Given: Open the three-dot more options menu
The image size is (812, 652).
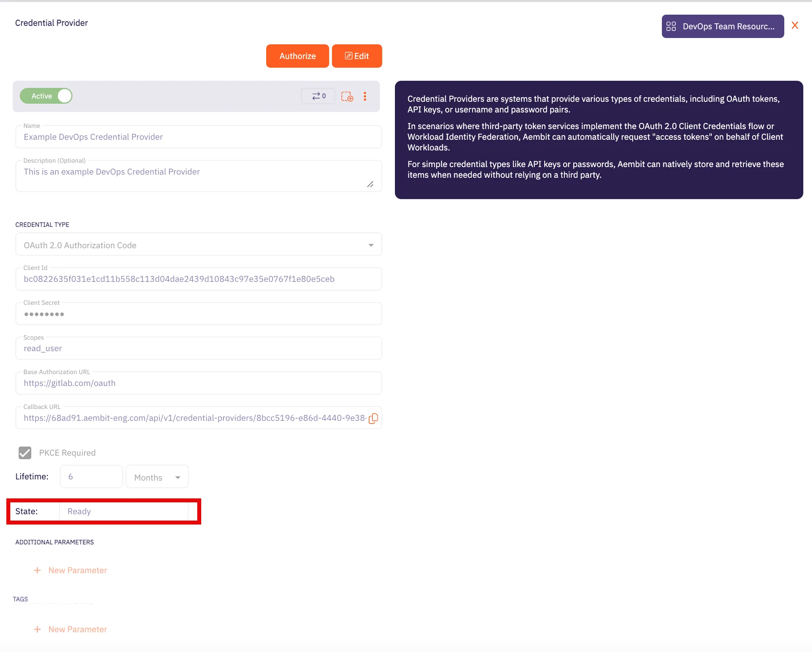Looking at the screenshot, I should [365, 96].
